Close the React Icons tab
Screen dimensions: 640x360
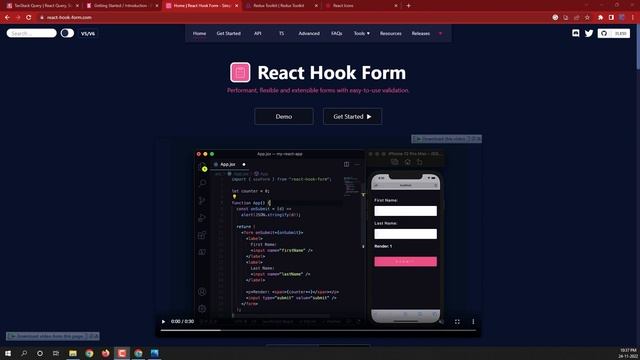396,6
